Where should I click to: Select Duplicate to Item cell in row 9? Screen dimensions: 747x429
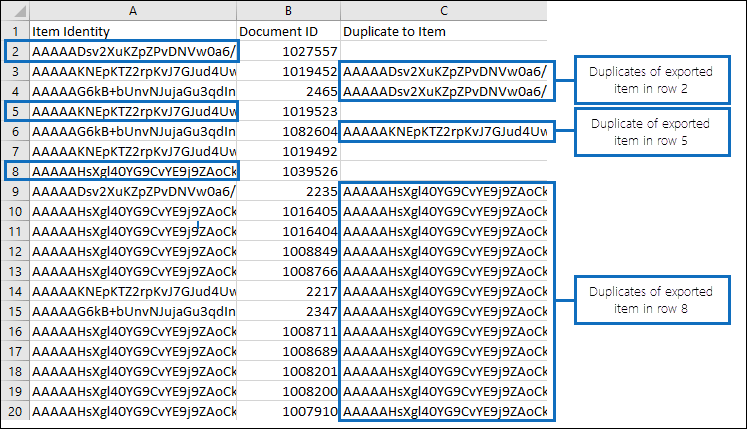(x=444, y=192)
